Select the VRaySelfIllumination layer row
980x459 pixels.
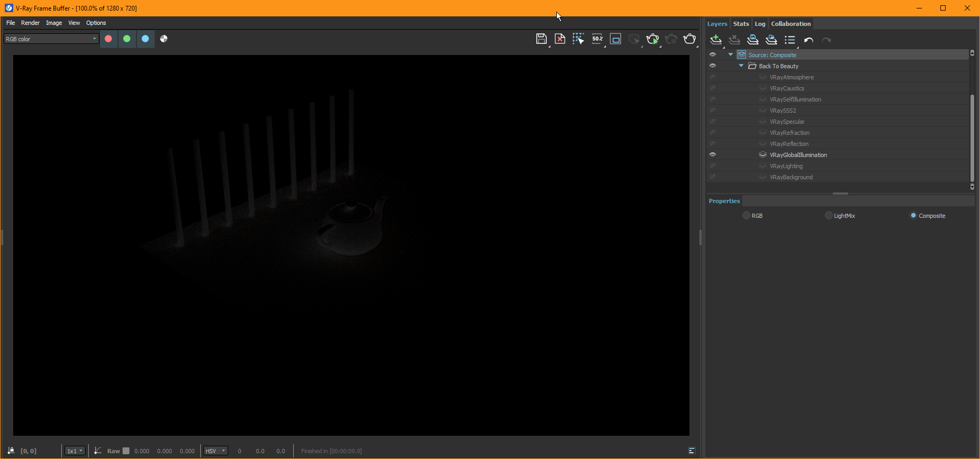point(838,99)
